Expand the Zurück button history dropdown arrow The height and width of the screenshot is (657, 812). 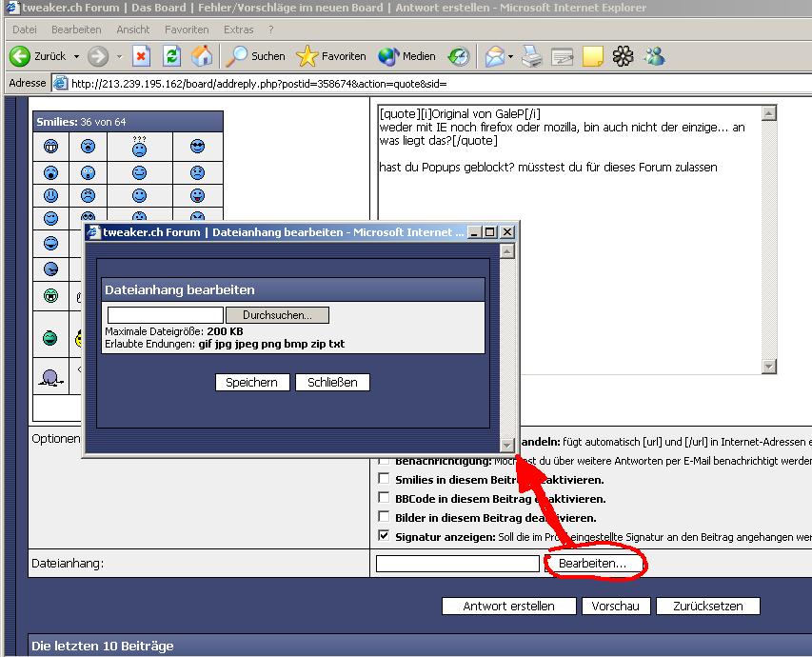coord(76,56)
